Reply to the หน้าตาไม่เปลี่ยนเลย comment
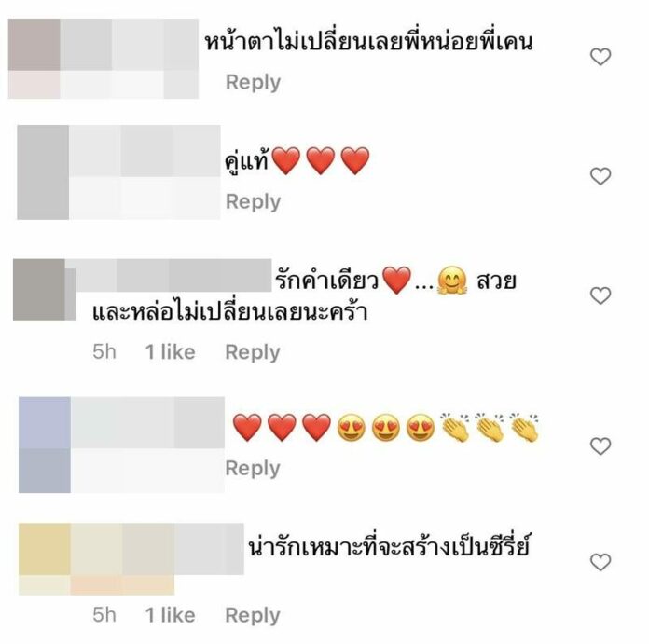 tap(253, 82)
